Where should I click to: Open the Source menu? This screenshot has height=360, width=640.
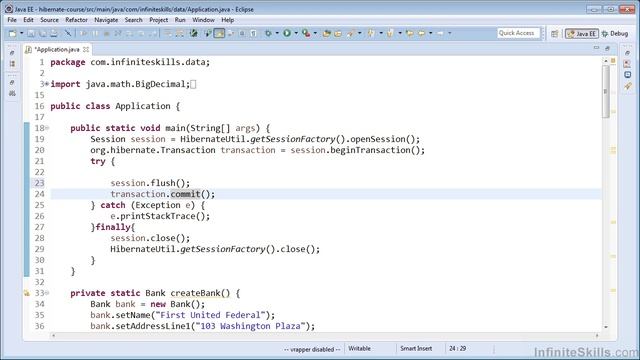click(x=49, y=20)
